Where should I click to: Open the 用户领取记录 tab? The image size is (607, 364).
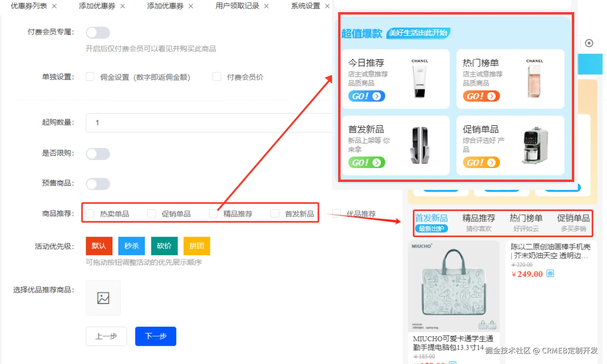(x=237, y=6)
